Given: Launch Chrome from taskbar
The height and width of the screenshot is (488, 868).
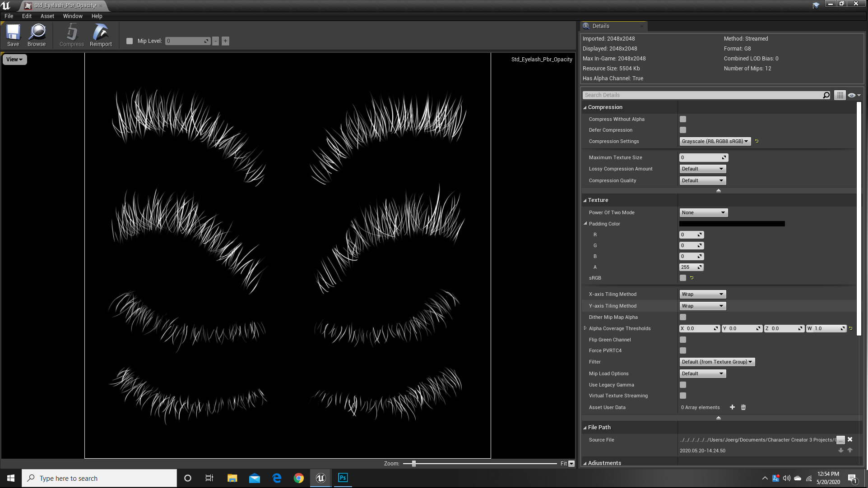Looking at the screenshot, I should tap(299, 478).
